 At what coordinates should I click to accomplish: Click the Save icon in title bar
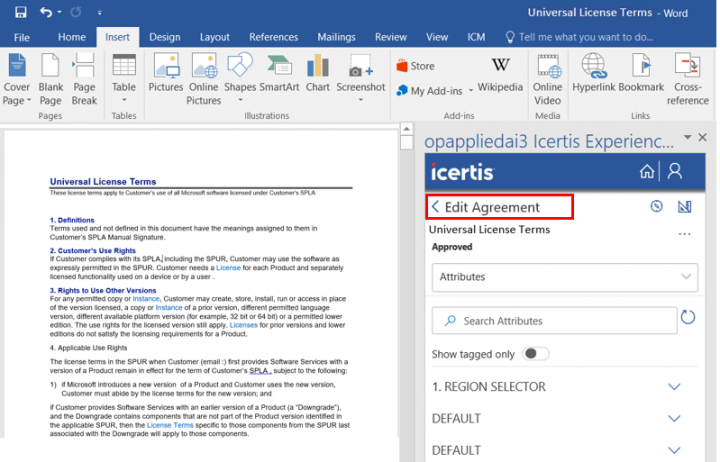[x=20, y=12]
